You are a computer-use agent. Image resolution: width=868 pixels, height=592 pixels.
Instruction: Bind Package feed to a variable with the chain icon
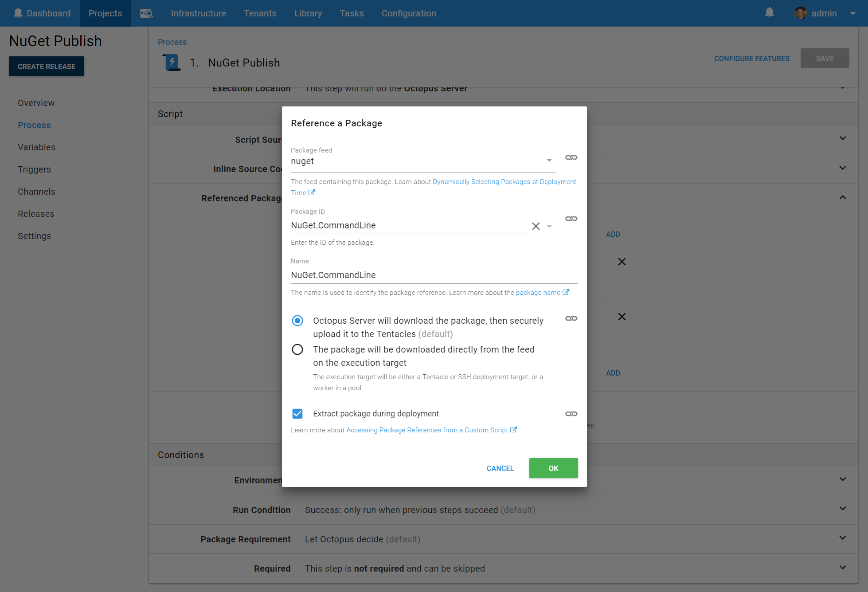point(571,157)
